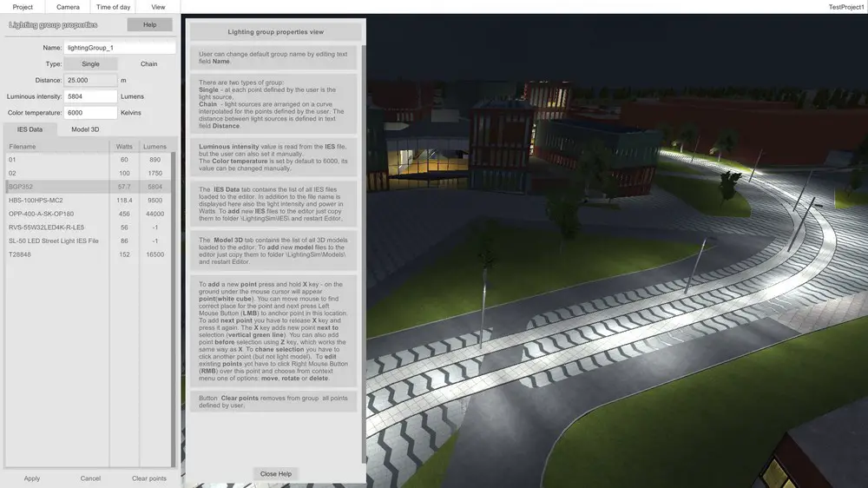Select the Single group type

coord(90,63)
